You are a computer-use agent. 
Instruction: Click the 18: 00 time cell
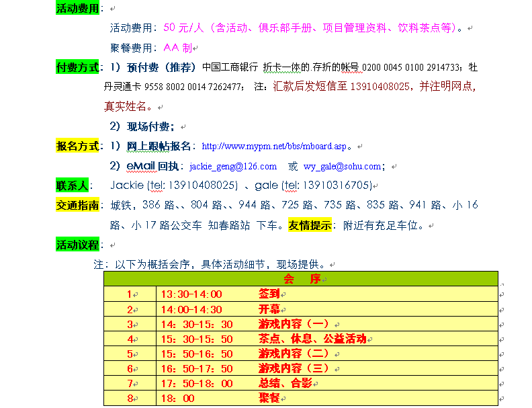(178, 398)
